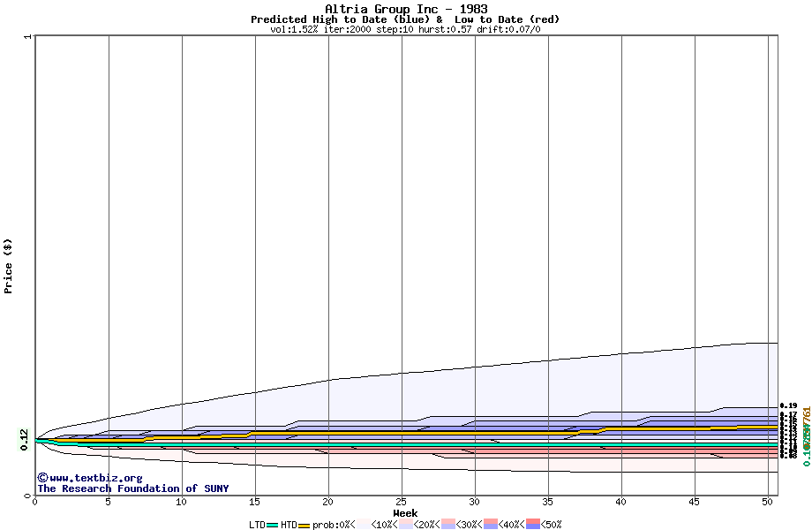Click the 'step:10' parameter text
The width and height of the screenshot is (812, 530).
point(395,29)
